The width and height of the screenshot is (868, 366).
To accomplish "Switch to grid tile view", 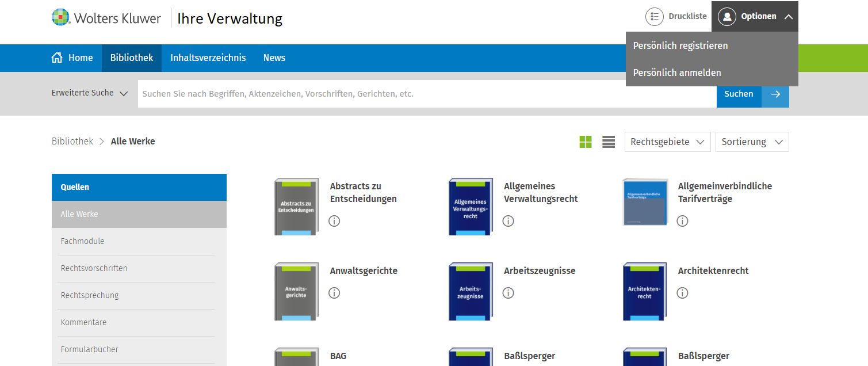I will (586, 142).
